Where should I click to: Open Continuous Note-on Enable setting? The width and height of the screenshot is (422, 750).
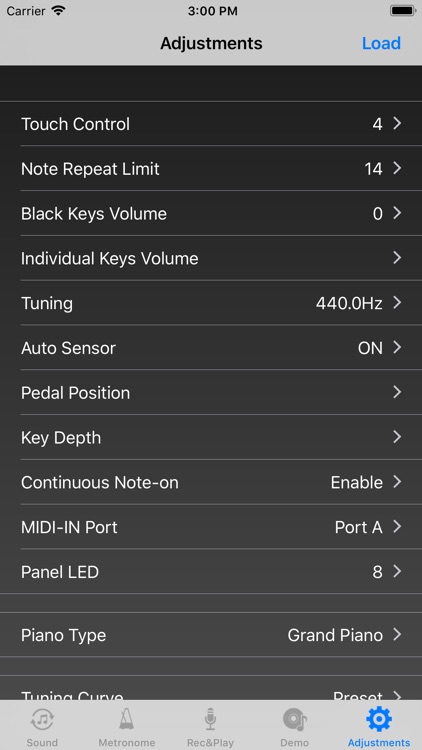tap(211, 482)
